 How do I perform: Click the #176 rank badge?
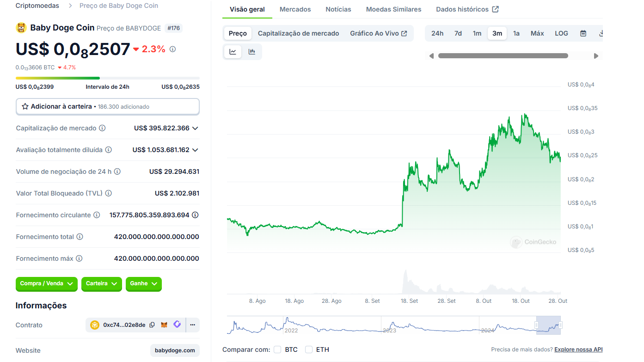click(174, 28)
